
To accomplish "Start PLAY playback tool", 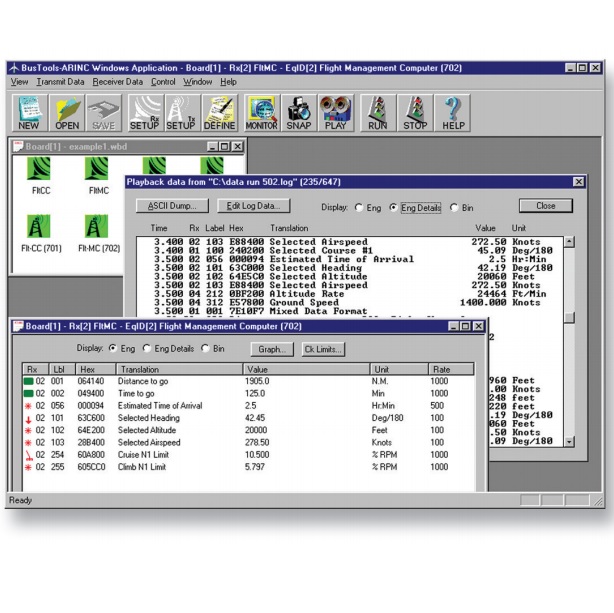I will point(337,112).
